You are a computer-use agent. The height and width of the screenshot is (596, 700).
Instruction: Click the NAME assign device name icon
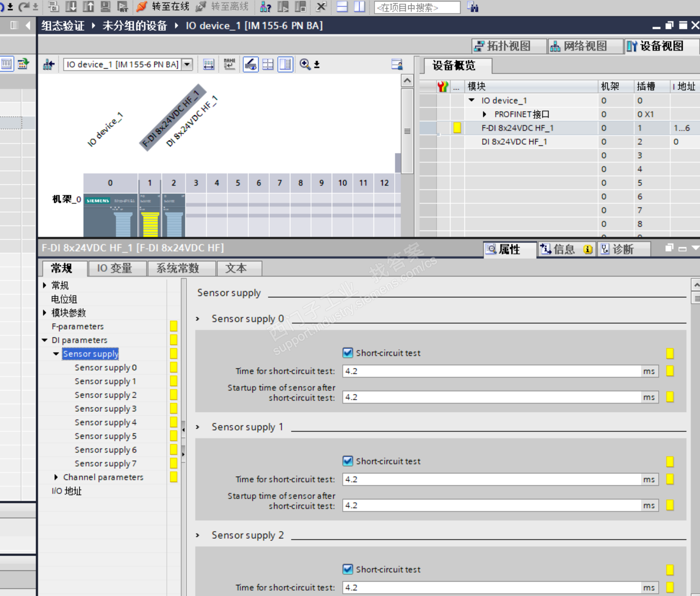(229, 64)
